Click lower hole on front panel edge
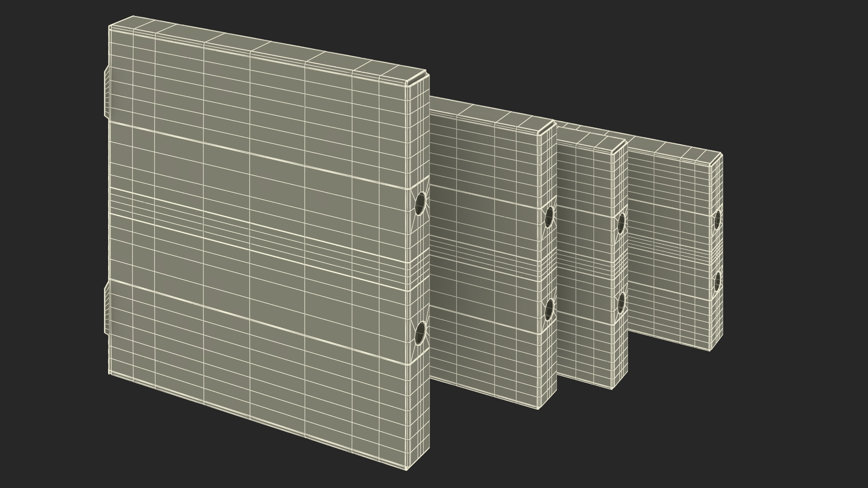The height and width of the screenshot is (488, 868). (x=420, y=333)
